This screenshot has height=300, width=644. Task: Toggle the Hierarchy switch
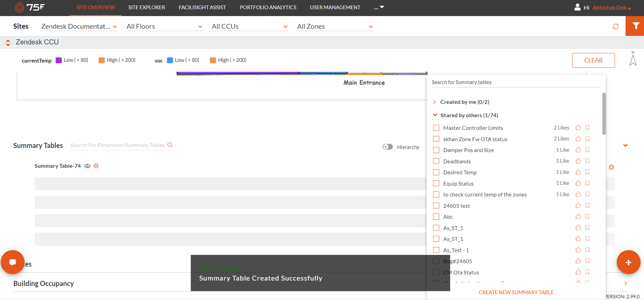pos(388,147)
